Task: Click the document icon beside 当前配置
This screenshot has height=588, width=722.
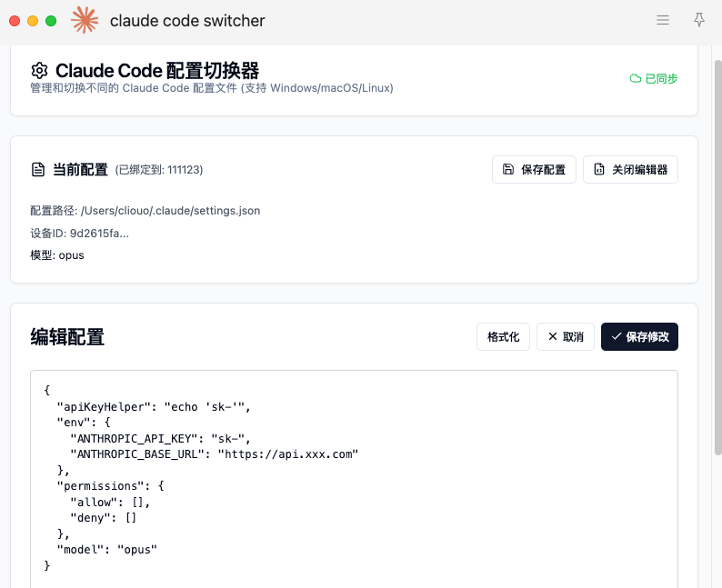Action: pyautogui.click(x=38, y=170)
